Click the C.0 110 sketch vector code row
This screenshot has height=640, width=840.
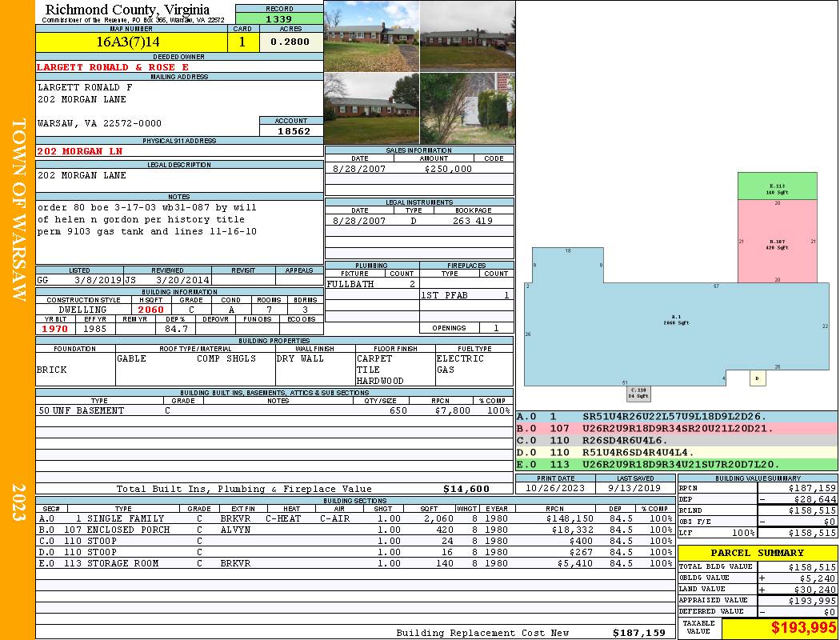(677, 440)
